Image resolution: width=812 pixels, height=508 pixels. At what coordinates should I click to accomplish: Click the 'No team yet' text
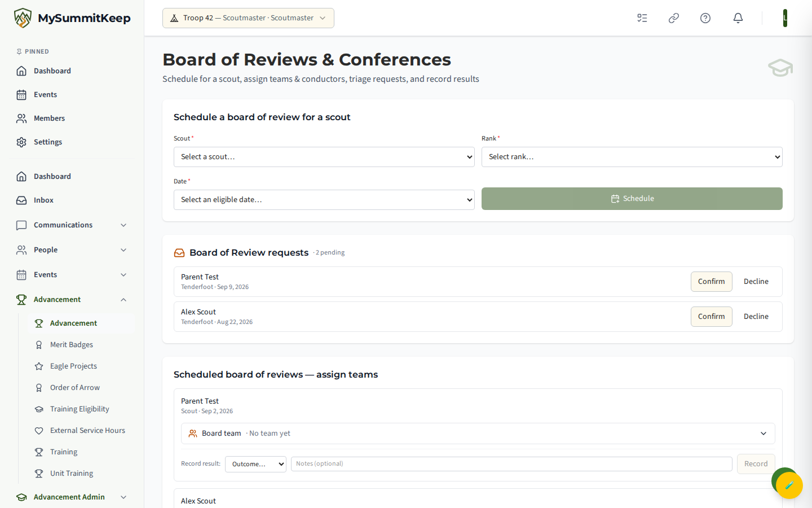click(x=270, y=433)
